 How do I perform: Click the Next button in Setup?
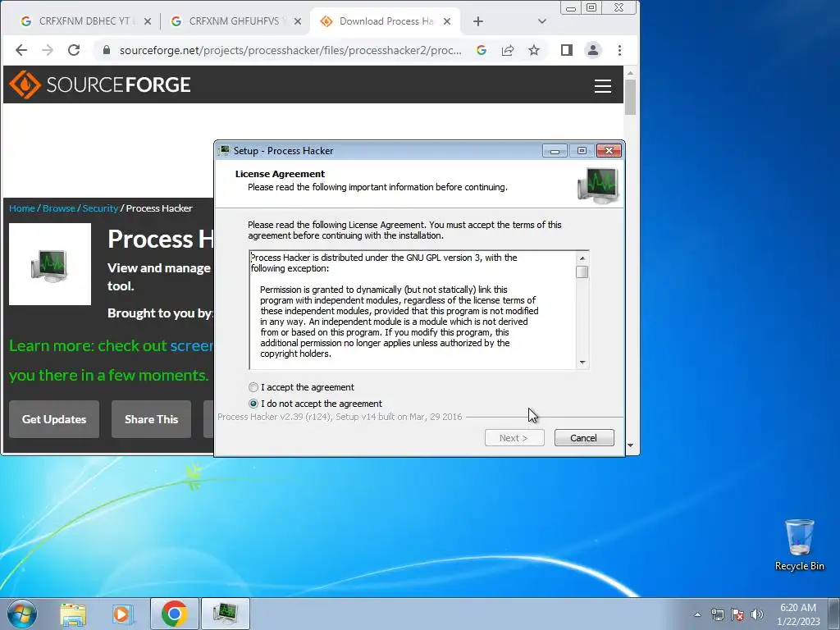pyautogui.click(x=514, y=438)
